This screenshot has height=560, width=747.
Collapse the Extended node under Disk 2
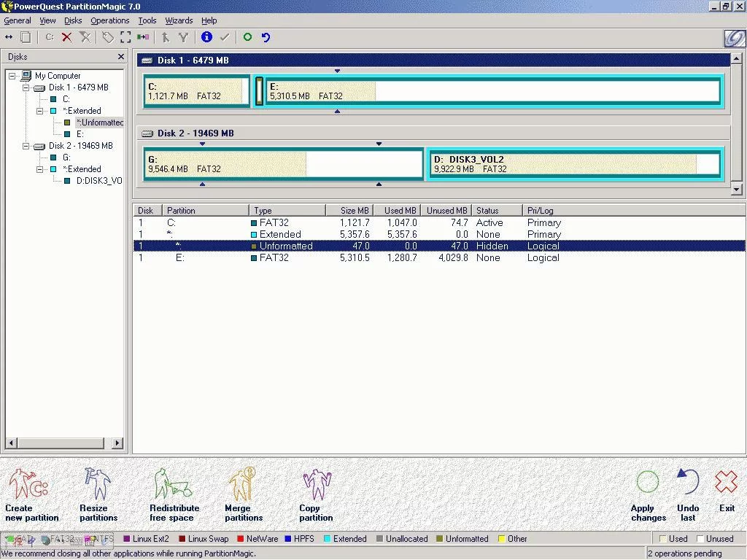(x=40, y=169)
